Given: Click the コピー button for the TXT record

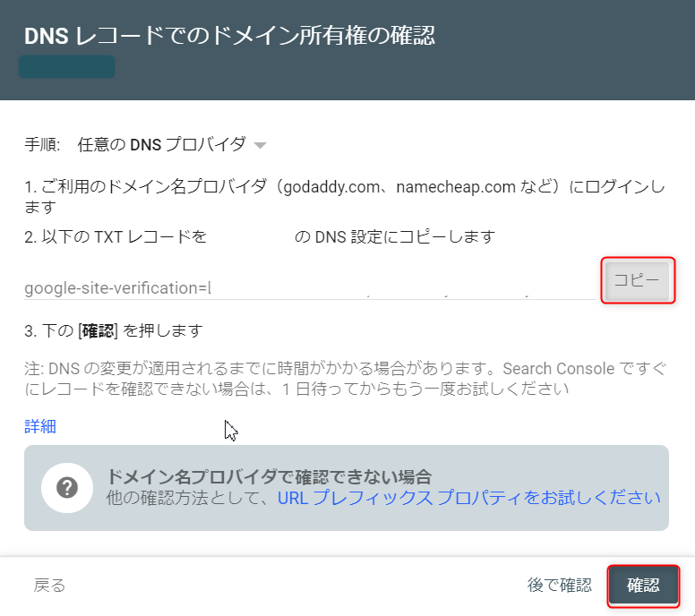Looking at the screenshot, I should (638, 281).
